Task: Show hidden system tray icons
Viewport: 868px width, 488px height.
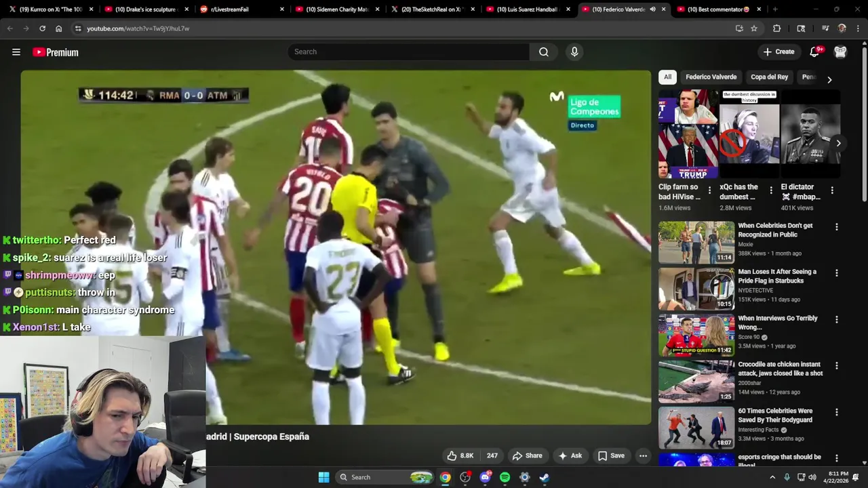Action: [x=772, y=477]
